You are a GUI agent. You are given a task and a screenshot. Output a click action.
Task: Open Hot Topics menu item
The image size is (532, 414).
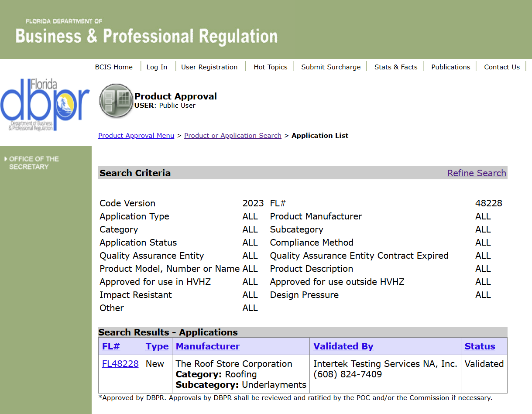coord(271,67)
